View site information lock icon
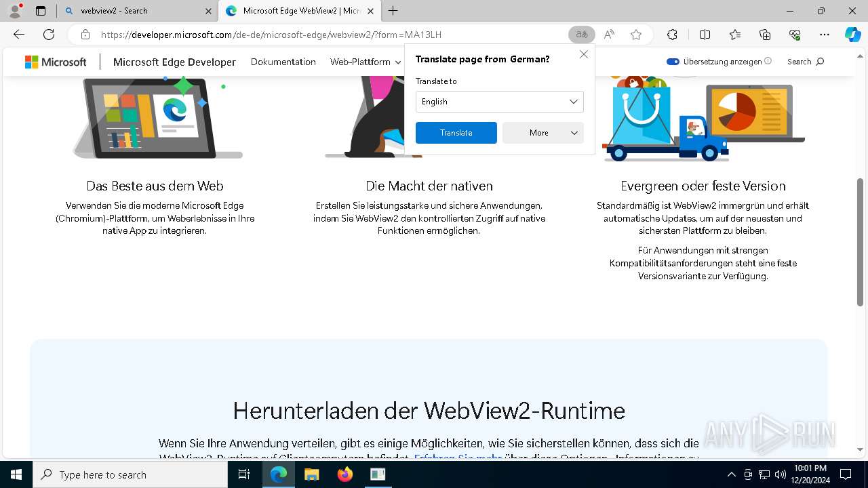This screenshot has width=868, height=488. coord(85,35)
